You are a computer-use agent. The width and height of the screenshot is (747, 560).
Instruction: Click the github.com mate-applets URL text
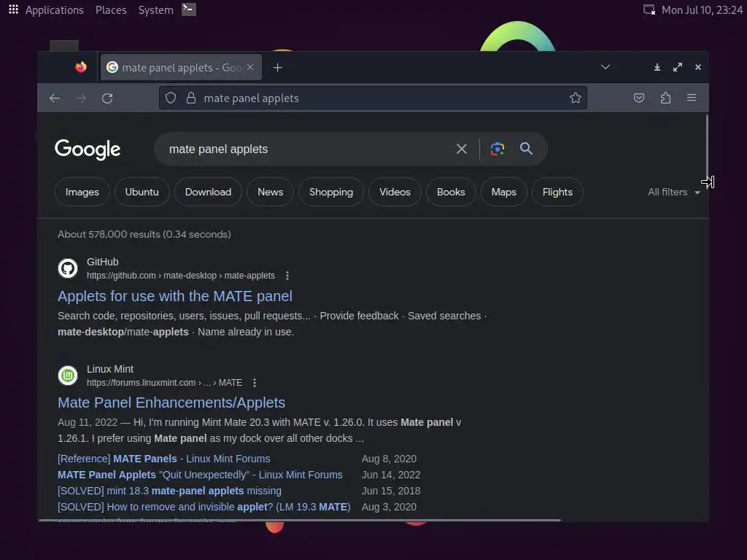[x=181, y=276]
